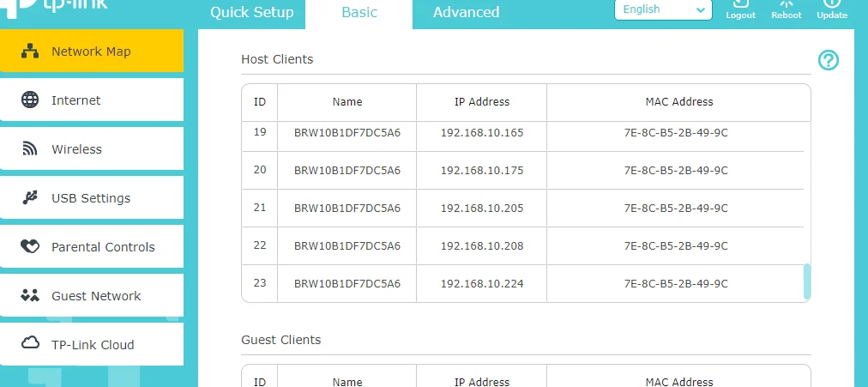Click ID 23 in Host Clients
The width and height of the screenshot is (868, 387).
pyautogui.click(x=260, y=282)
